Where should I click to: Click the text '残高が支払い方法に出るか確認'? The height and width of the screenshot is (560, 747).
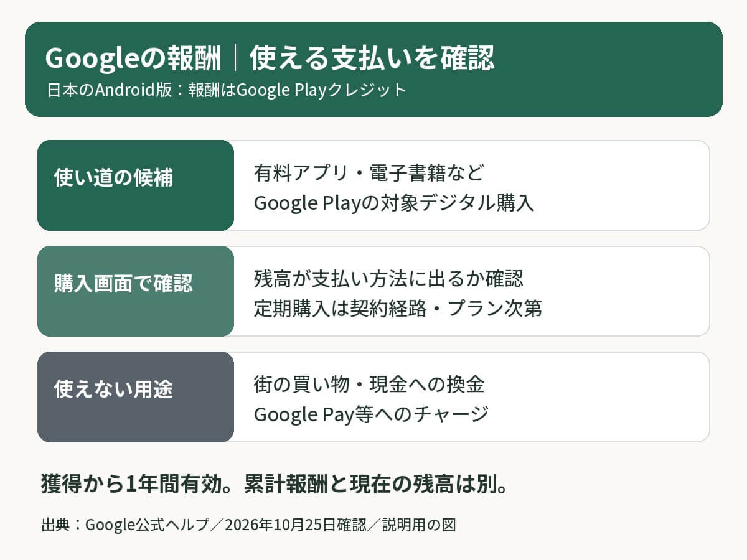388,278
